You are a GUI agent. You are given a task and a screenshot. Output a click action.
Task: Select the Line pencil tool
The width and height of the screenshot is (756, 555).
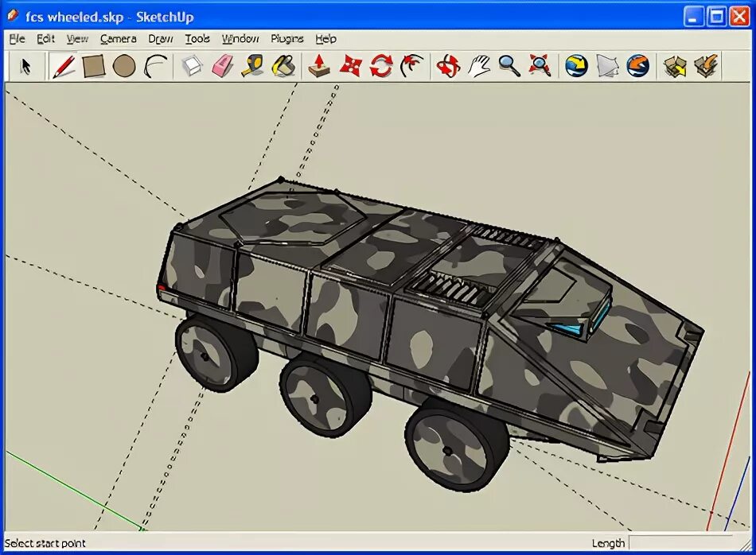64,66
